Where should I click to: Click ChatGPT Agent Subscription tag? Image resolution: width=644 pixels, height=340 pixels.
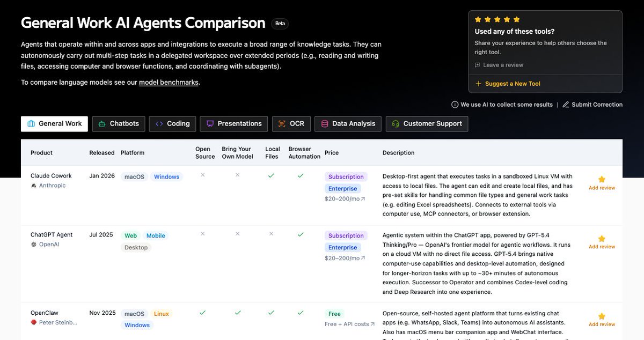point(346,236)
